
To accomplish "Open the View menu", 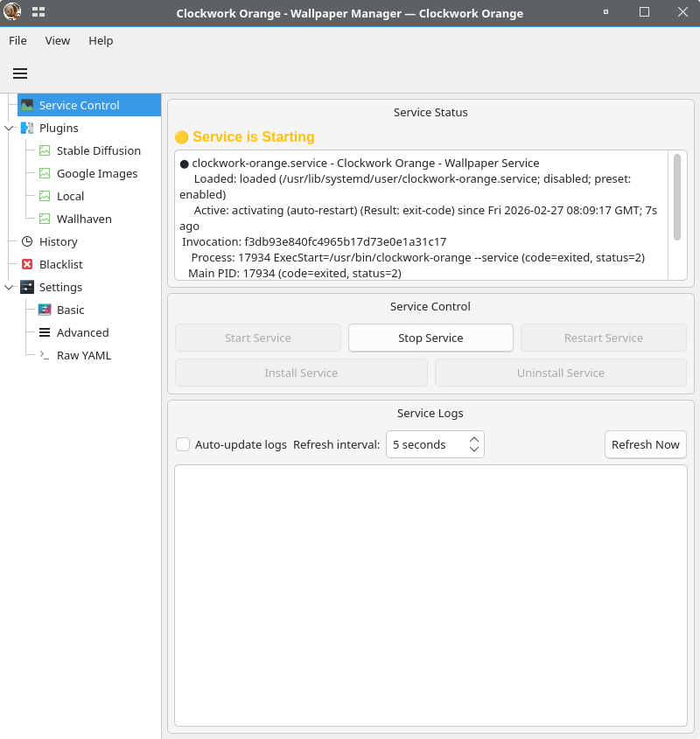I will 58,40.
